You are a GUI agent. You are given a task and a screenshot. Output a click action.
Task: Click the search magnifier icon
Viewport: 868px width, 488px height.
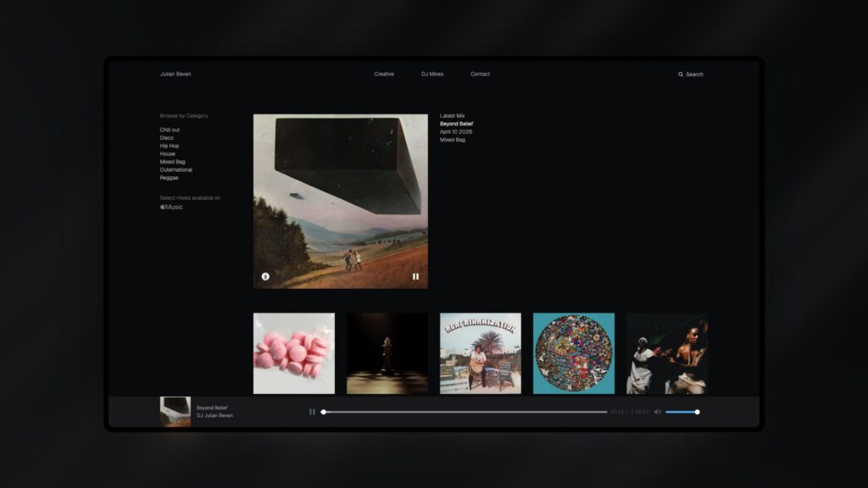(681, 75)
